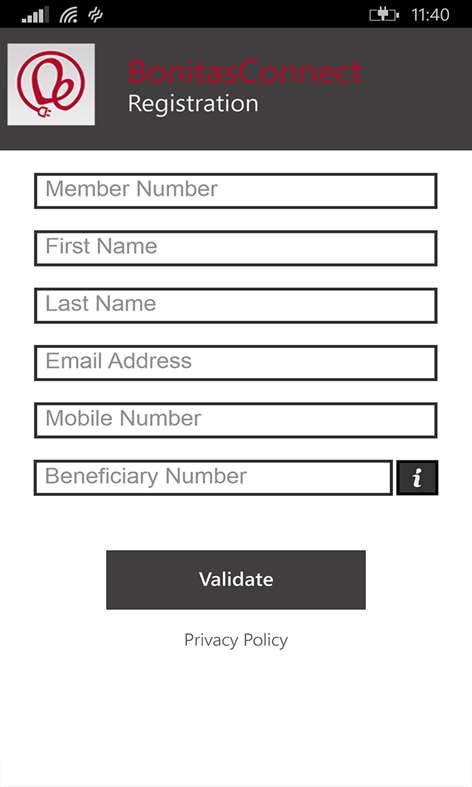472x787 pixels.
Task: Click into the Last Name field
Action: pos(235,305)
